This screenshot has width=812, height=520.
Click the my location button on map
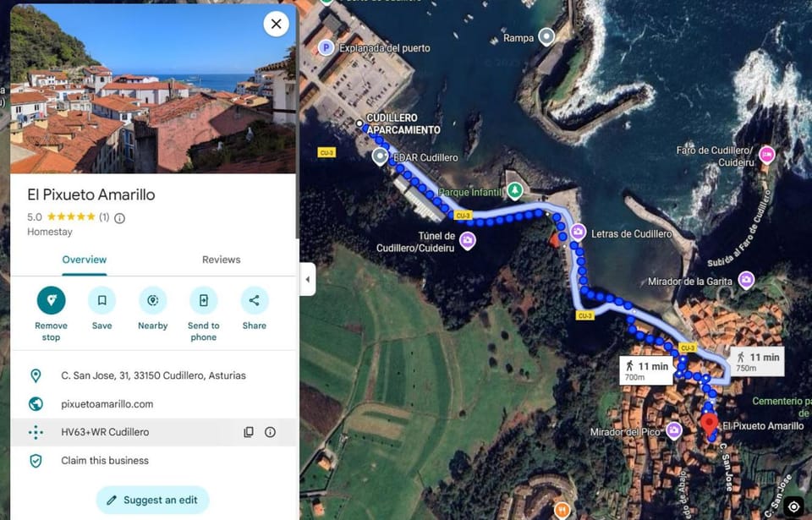click(793, 506)
